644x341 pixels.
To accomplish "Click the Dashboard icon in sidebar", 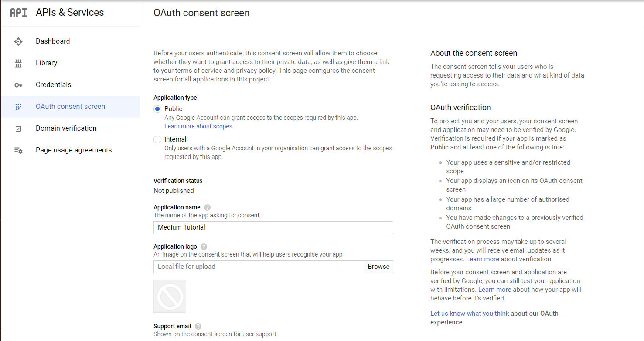I will click(x=18, y=41).
